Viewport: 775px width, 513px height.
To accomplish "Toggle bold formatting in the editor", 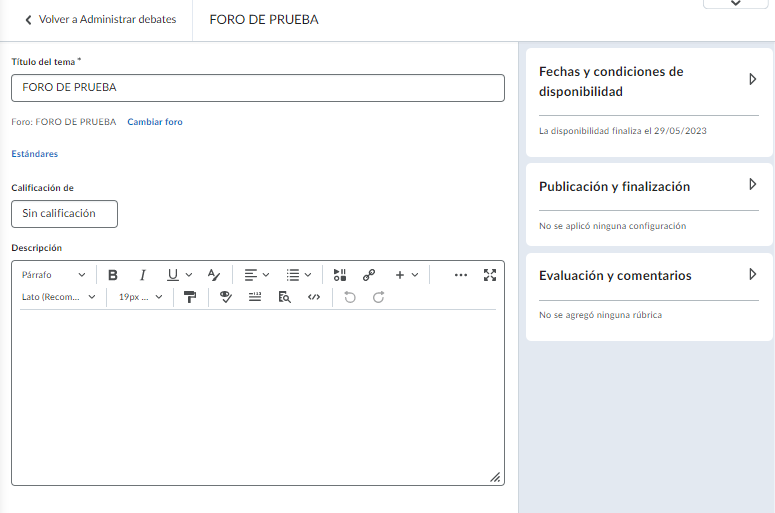I will pyautogui.click(x=113, y=275).
